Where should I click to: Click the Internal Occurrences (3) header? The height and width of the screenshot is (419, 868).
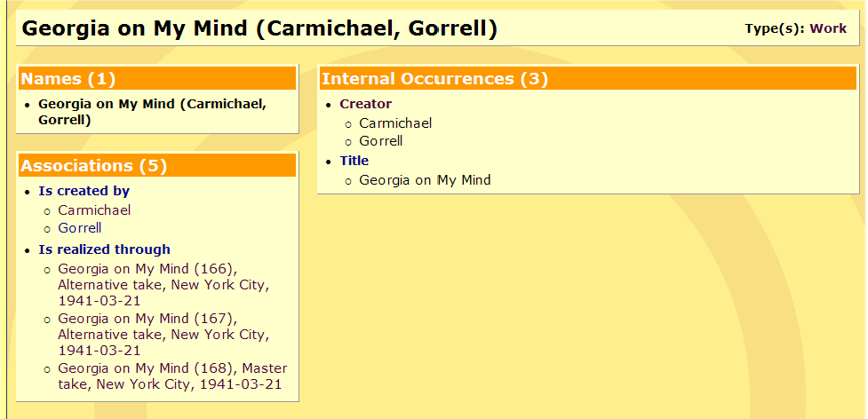click(434, 79)
